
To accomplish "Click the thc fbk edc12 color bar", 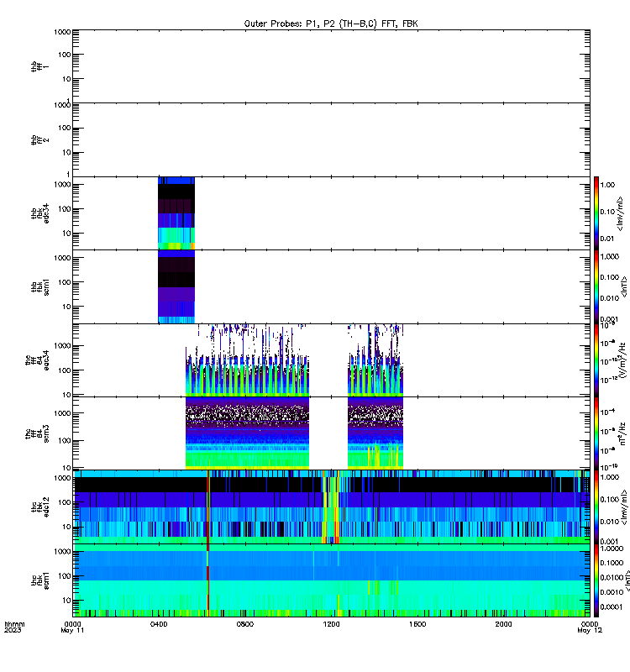I will [596, 507].
